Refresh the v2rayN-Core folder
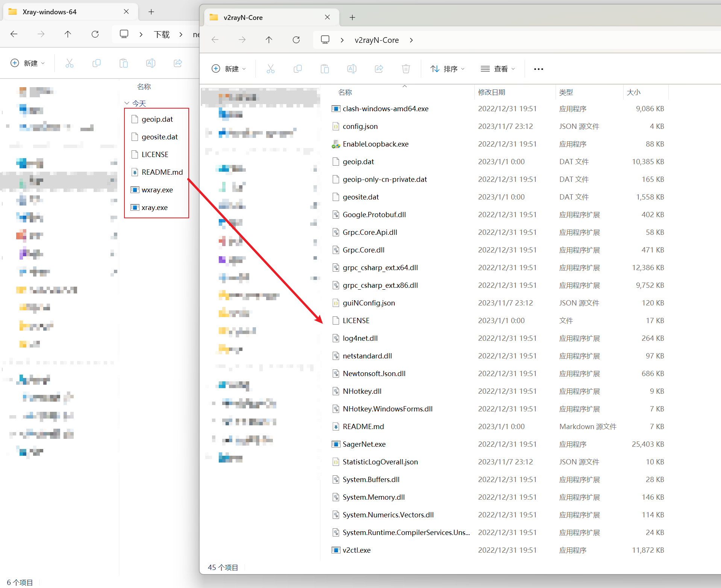Viewport: 721px width, 588px height. pyautogui.click(x=296, y=40)
